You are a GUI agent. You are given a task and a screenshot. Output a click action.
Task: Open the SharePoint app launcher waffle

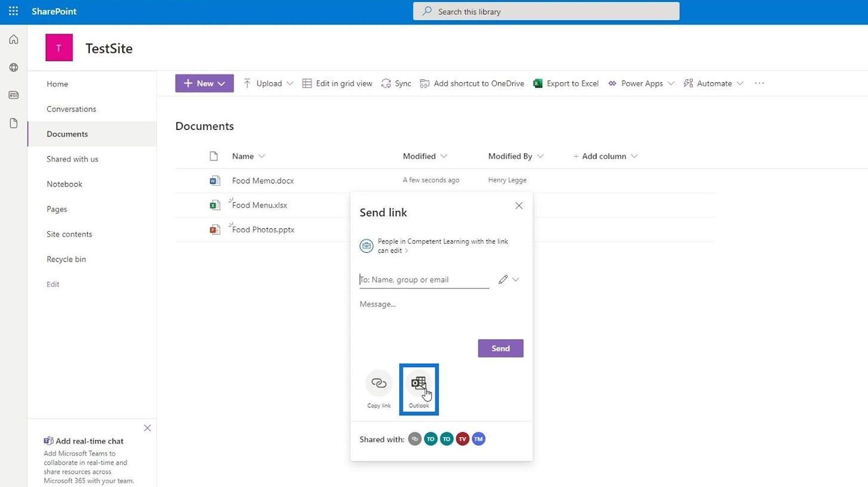(13, 11)
